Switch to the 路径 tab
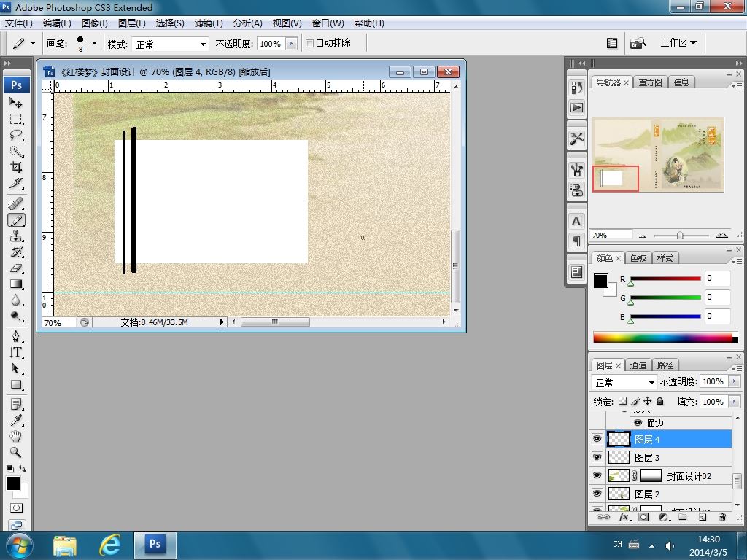The image size is (747, 560). coord(665,365)
